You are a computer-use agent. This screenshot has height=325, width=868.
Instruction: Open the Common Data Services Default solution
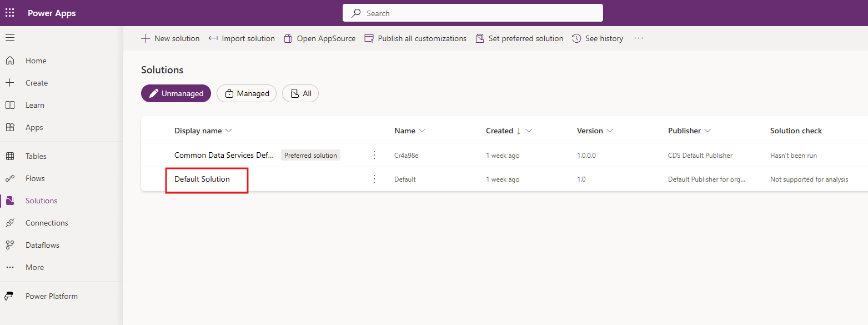pyautogui.click(x=224, y=155)
